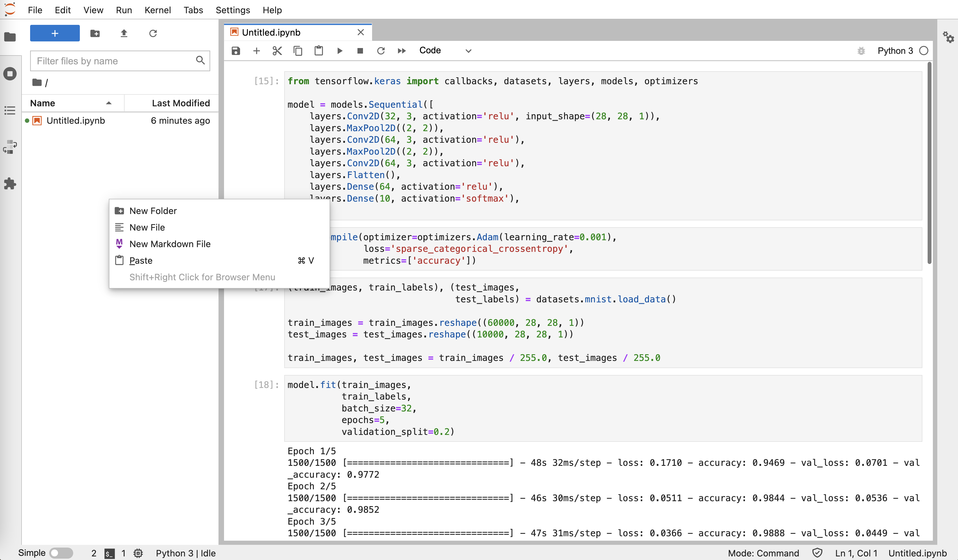The image size is (958, 560).
Task: Click the Restart kernel icon
Action: [381, 51]
